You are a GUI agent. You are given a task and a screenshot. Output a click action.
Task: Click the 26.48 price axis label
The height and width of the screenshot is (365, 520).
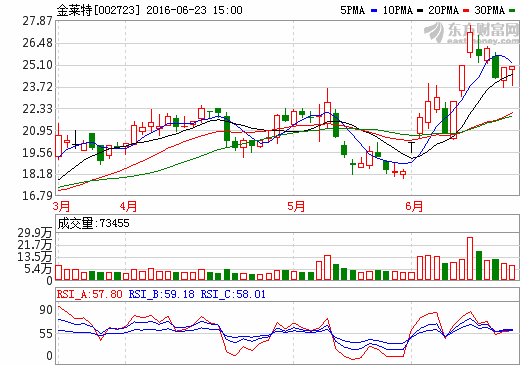37,43
